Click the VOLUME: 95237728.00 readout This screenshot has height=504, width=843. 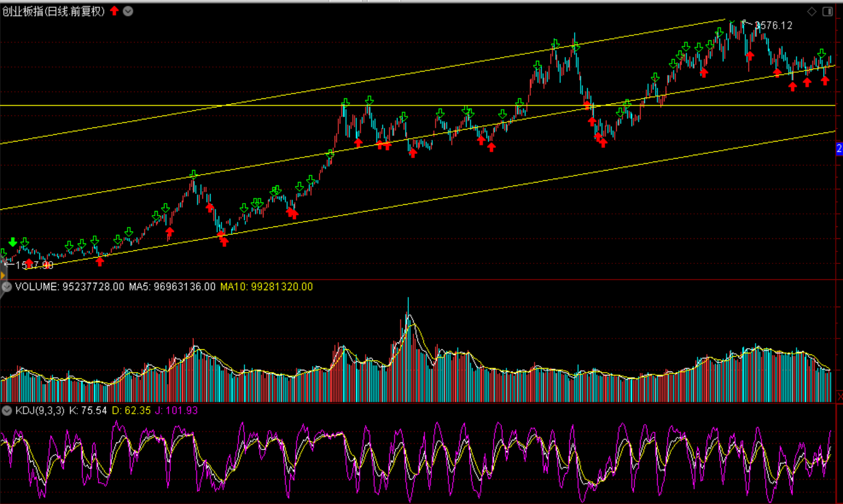click(x=69, y=287)
